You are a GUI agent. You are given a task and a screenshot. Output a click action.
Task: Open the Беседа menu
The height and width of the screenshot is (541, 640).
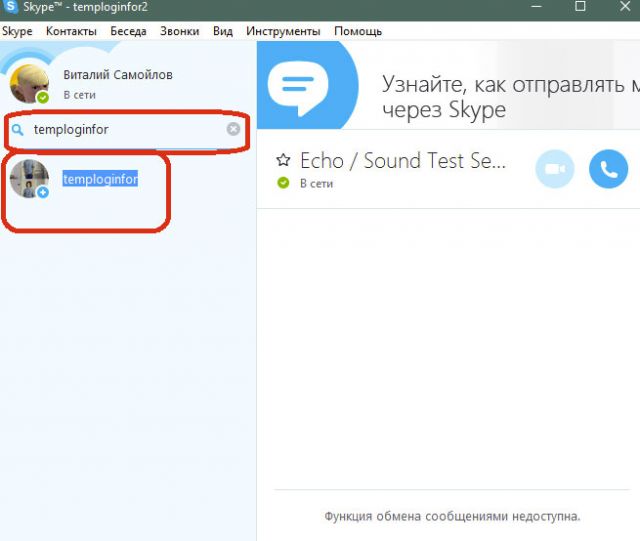[x=128, y=31]
